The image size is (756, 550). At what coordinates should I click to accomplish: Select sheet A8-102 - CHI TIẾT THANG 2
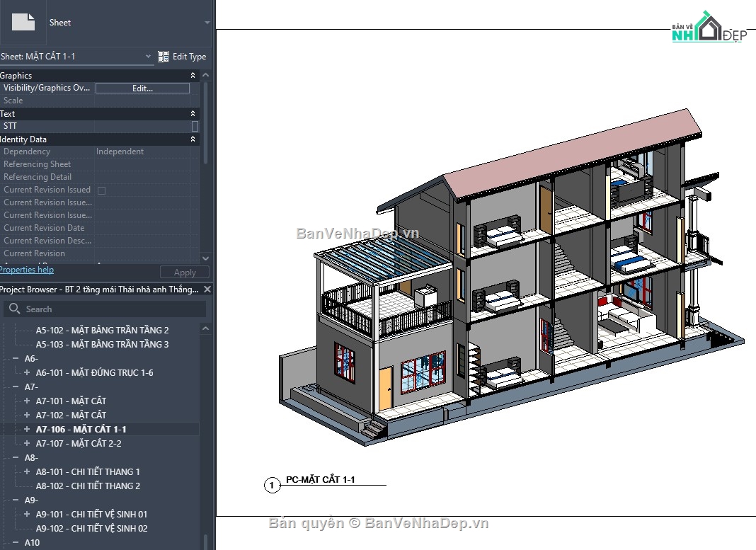[x=88, y=486]
